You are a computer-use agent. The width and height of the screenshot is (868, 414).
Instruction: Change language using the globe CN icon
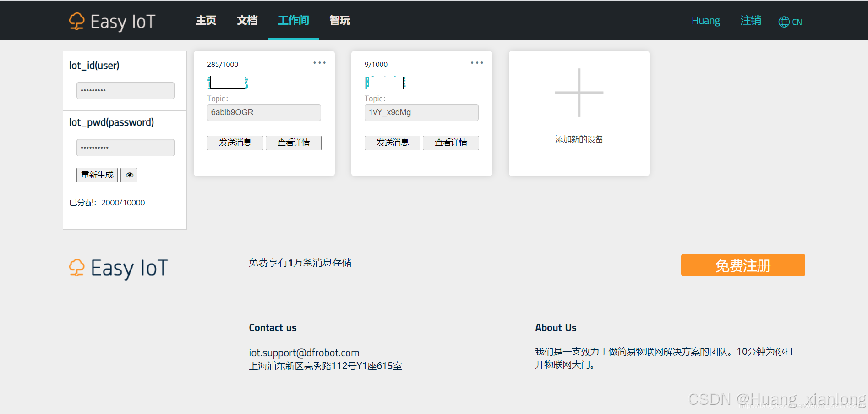[x=790, y=22]
